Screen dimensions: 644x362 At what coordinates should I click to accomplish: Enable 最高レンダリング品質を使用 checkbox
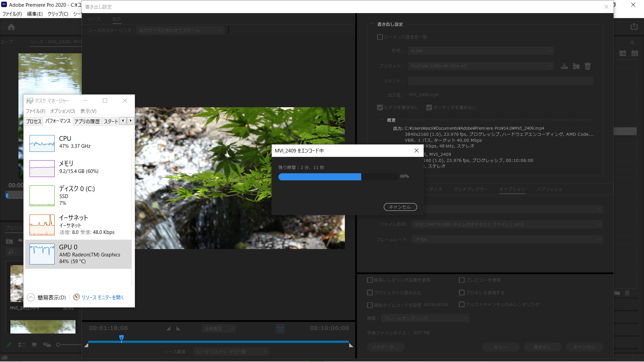pos(370,280)
